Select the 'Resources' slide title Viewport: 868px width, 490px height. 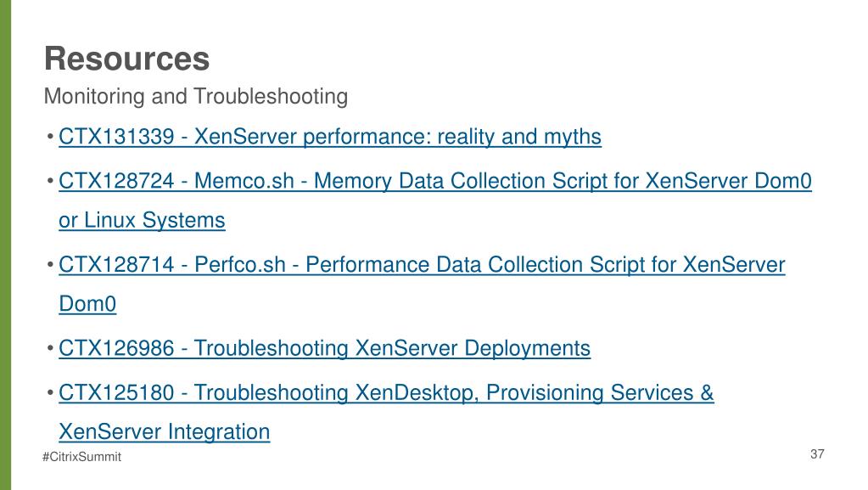click(127, 59)
